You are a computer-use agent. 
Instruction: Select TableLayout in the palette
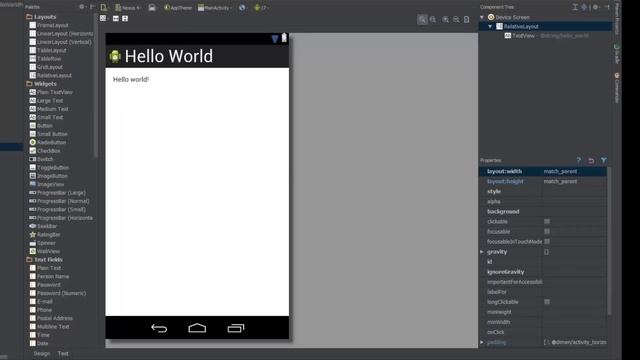tap(48, 51)
